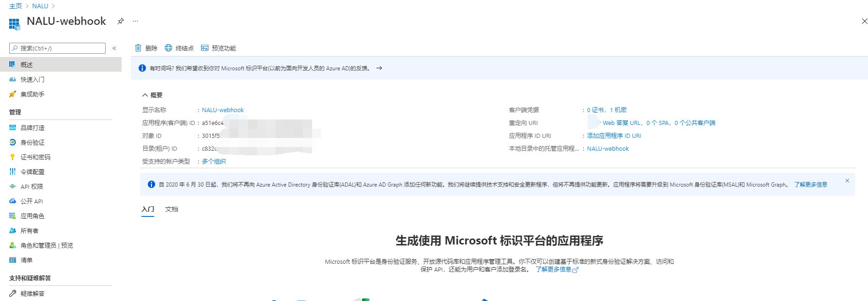Open the managed application NALU-webhook link
The width and height of the screenshot is (868, 301).
click(608, 148)
